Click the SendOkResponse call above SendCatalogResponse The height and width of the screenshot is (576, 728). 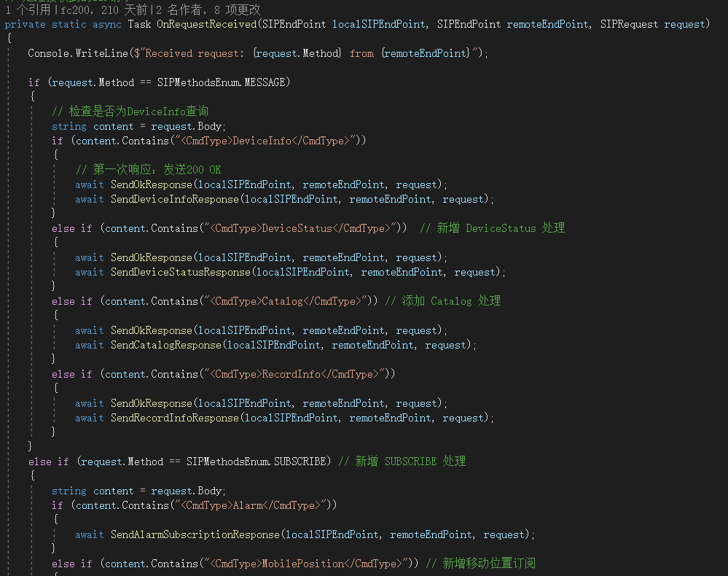pos(152,331)
